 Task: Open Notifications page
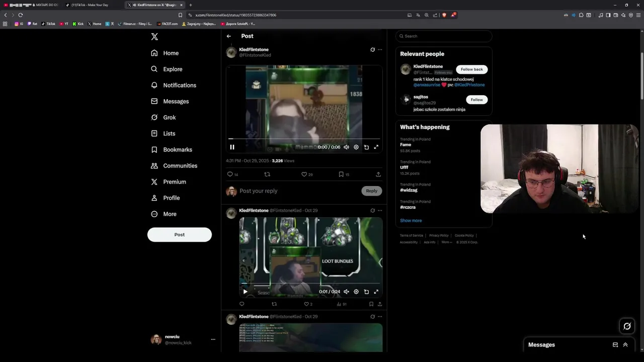click(x=174, y=85)
